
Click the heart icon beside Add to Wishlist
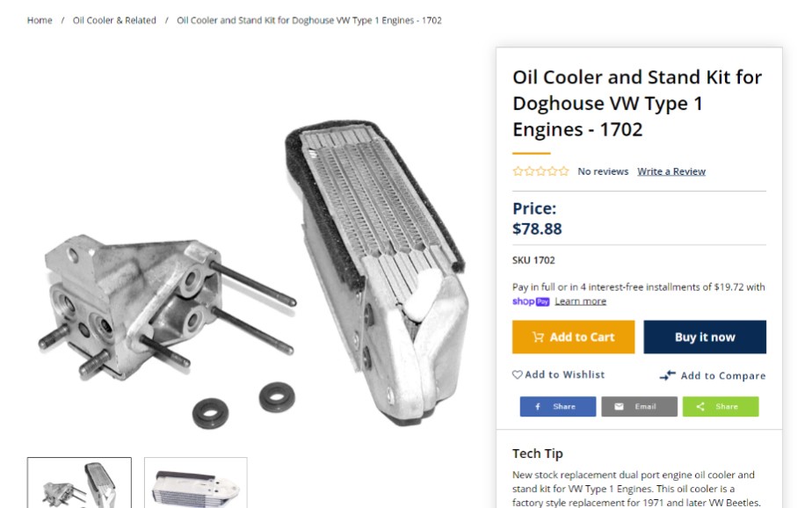pyautogui.click(x=518, y=374)
